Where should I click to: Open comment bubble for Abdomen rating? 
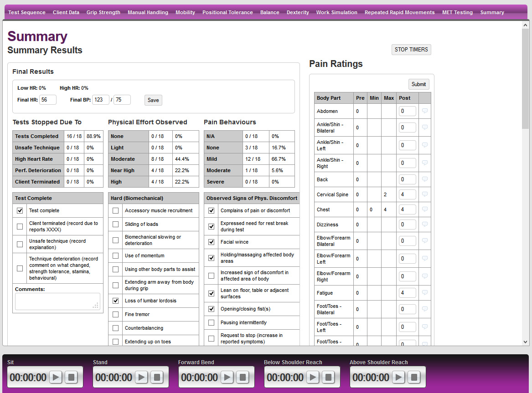click(x=424, y=111)
